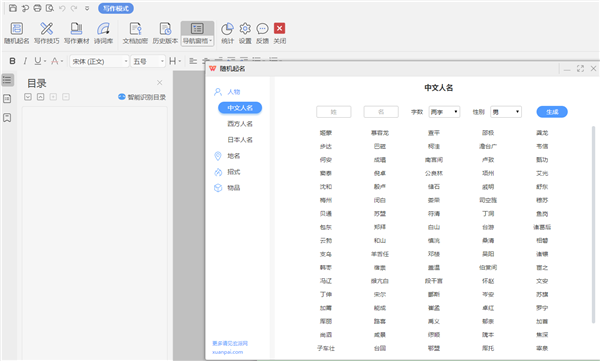The image size is (600, 361).
Task: Toggle italic formatting
Action: pos(25,61)
